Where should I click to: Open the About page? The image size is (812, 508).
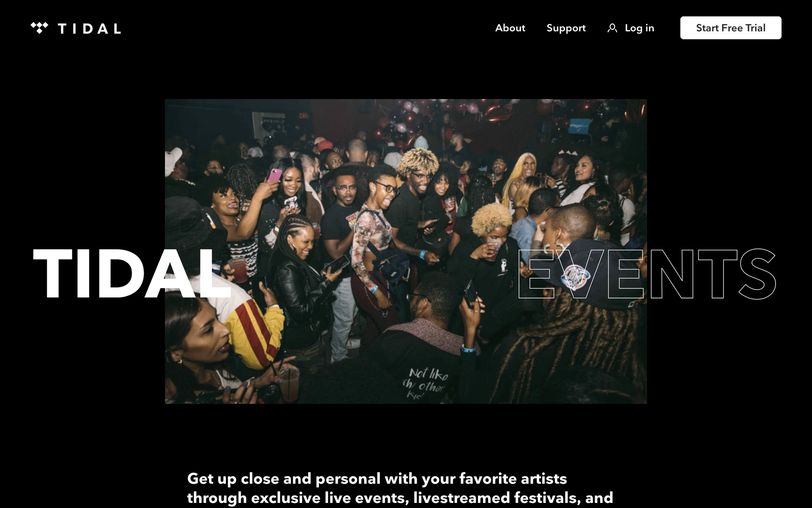(x=510, y=28)
